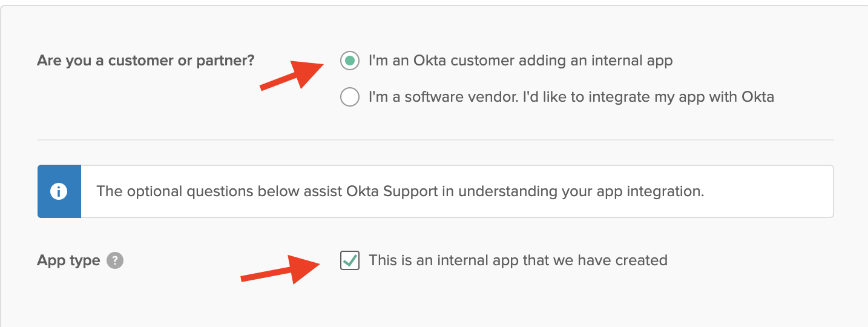Click the "Are you a customer or partner?" heading

(146, 61)
